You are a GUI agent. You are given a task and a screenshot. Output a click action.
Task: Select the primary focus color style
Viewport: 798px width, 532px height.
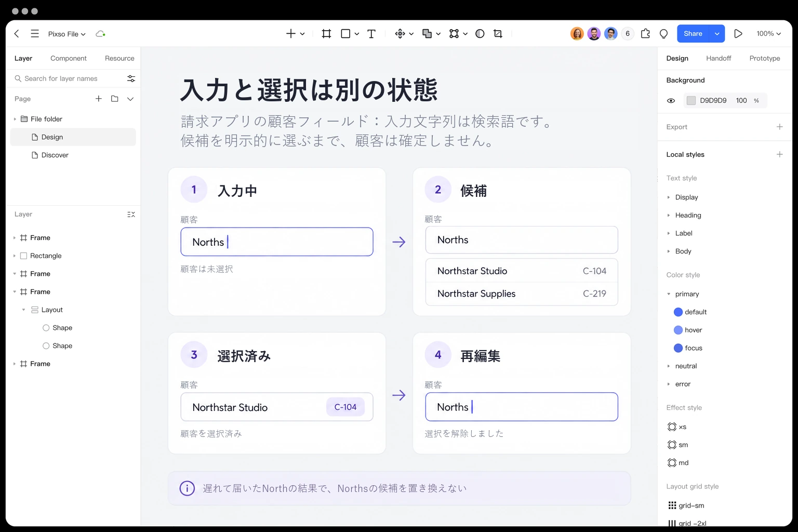click(688, 348)
